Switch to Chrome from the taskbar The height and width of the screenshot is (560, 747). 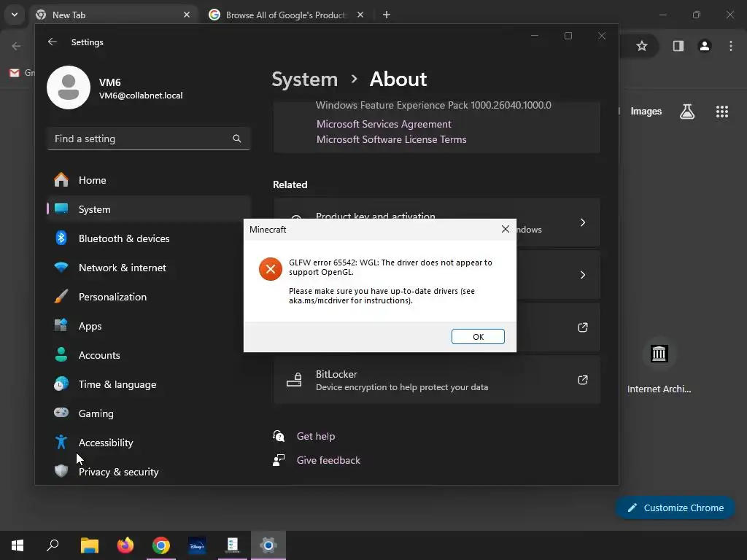(x=161, y=545)
